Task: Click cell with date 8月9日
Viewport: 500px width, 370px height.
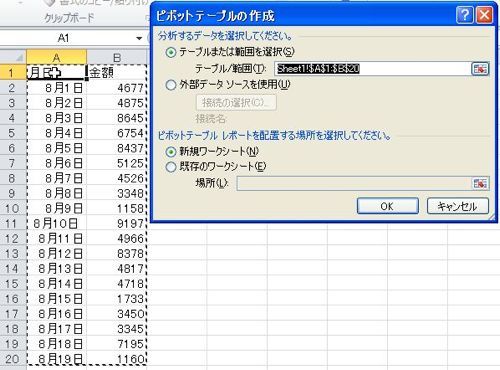Action: (56, 208)
